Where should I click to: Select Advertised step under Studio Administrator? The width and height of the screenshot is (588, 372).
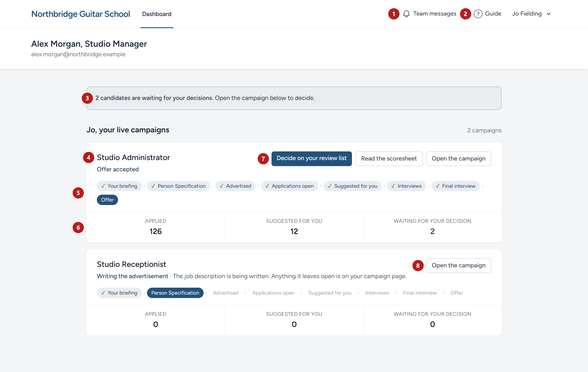[235, 186]
